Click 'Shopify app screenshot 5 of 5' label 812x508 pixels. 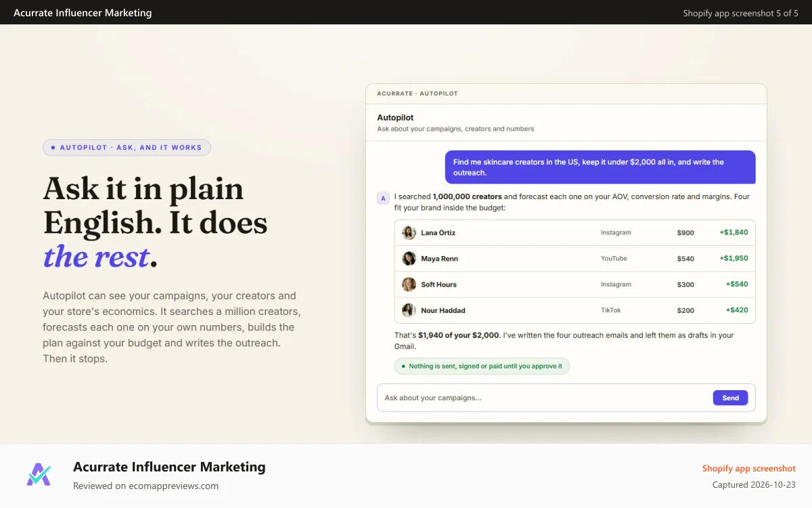point(741,13)
